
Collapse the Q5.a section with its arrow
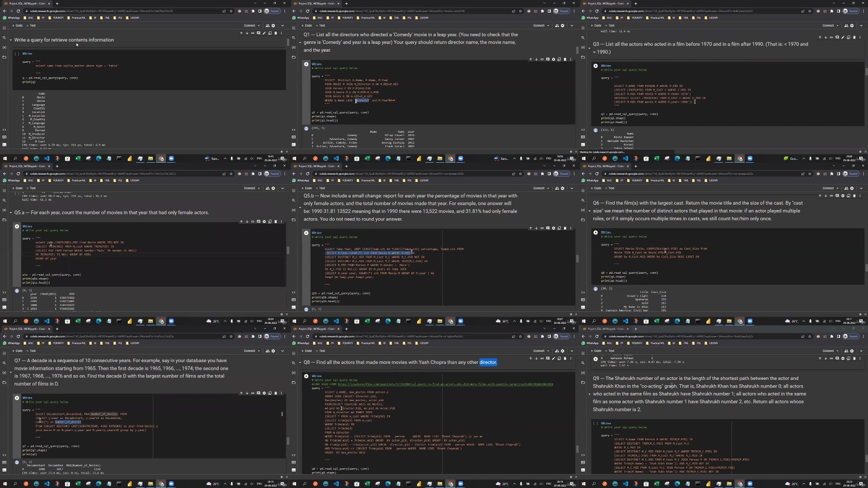[x=11, y=212]
